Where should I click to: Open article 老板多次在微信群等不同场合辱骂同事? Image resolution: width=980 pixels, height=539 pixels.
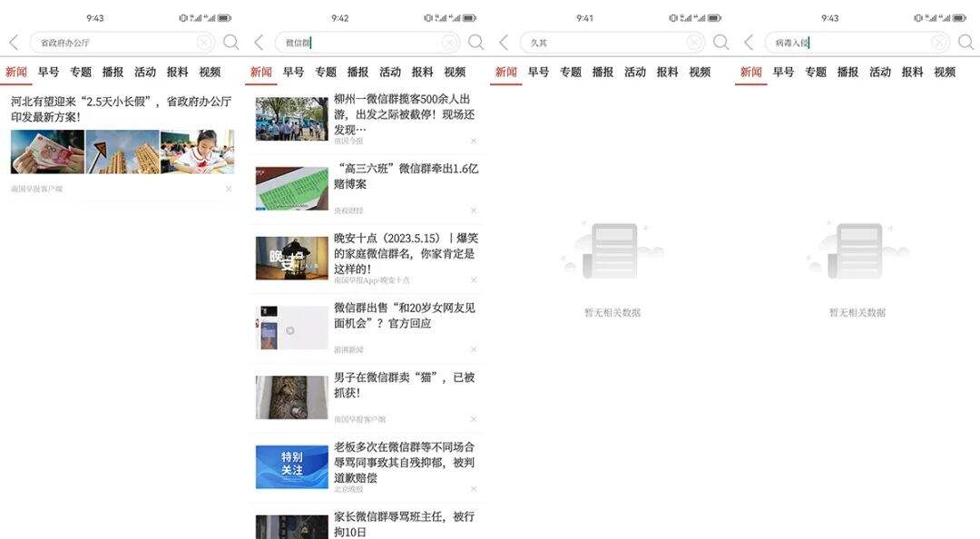(x=405, y=462)
